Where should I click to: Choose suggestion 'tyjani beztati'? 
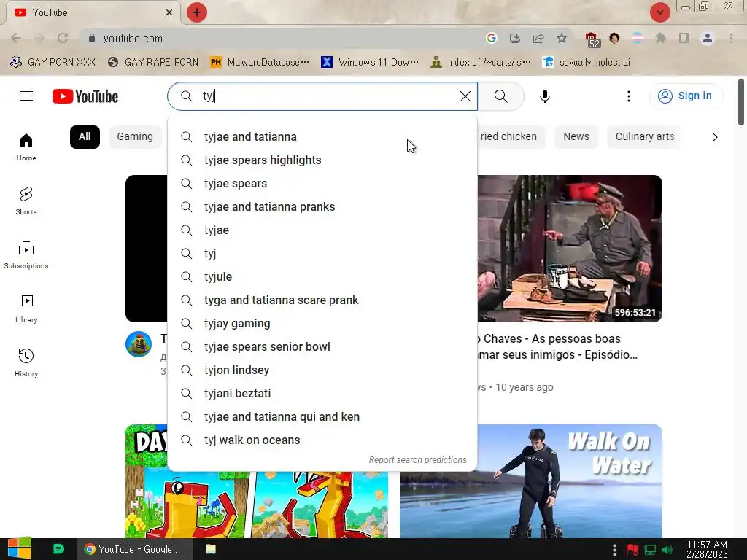322,393
